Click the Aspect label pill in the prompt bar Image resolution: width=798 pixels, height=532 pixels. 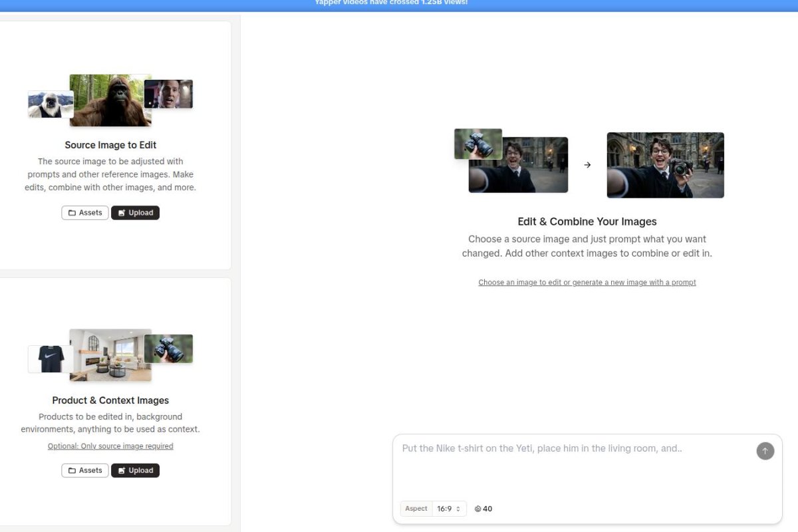416,508
